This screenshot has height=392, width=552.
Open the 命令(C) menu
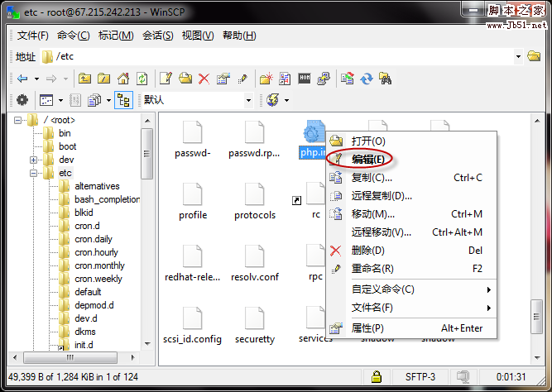point(73,36)
